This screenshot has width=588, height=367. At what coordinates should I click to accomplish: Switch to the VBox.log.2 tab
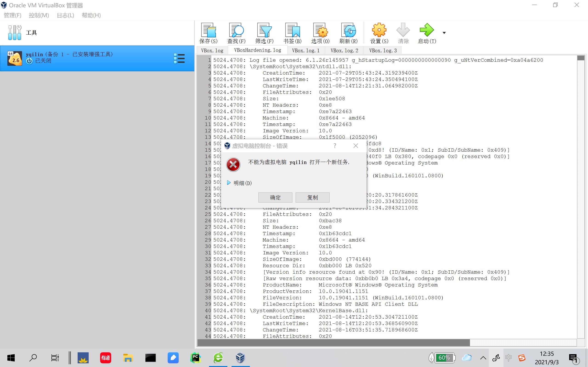tap(344, 50)
